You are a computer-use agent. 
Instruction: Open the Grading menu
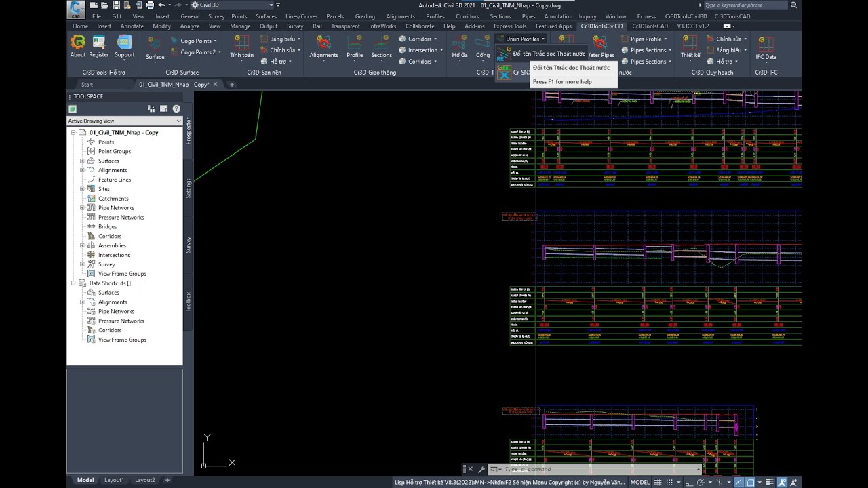365,16
